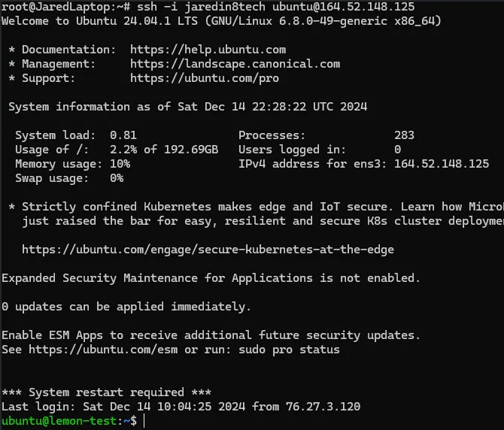Select the last login IP 76.27.3.120
Image resolution: width=504 pixels, height=430 pixels.
[x=323, y=407]
